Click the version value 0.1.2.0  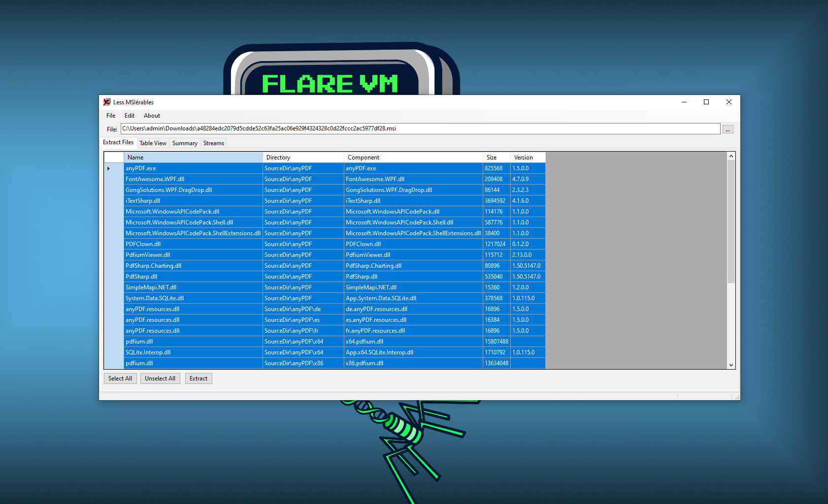click(528, 244)
